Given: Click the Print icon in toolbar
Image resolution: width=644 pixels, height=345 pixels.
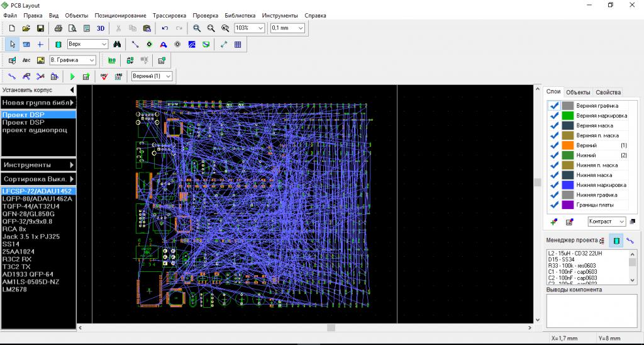Looking at the screenshot, I should 58,28.
